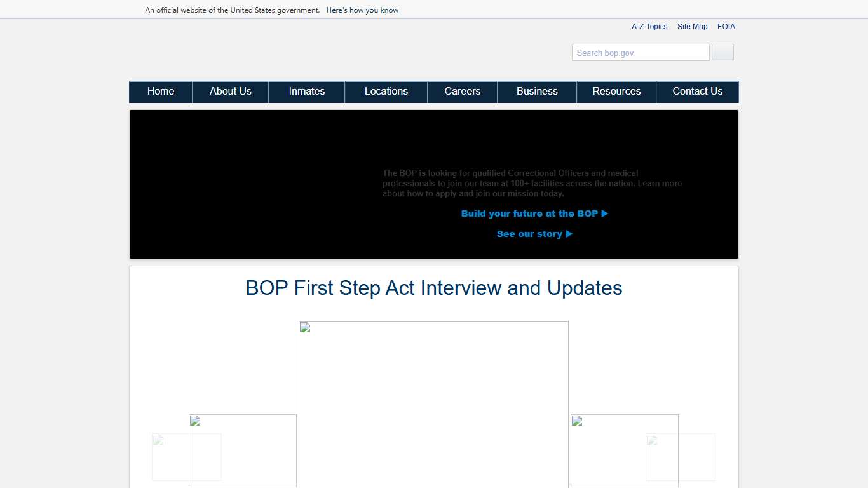Click the arrow icon after 'See our story'
This screenshot has height=488, width=868.
click(569, 234)
